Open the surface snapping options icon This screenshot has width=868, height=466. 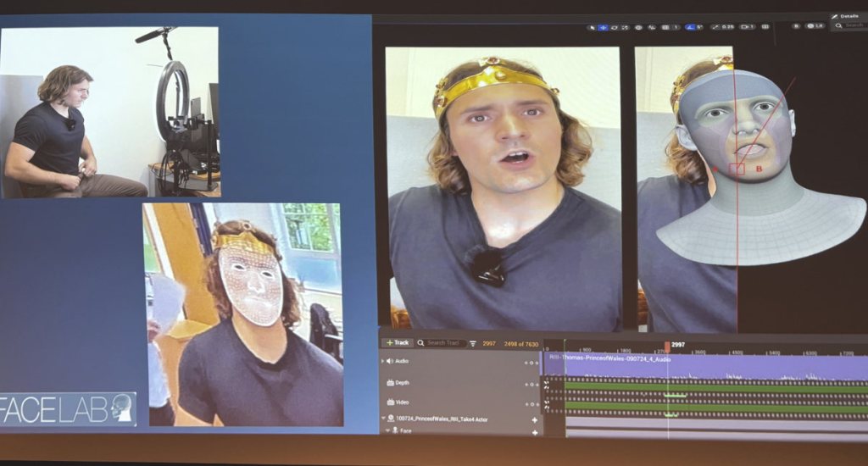(x=653, y=27)
